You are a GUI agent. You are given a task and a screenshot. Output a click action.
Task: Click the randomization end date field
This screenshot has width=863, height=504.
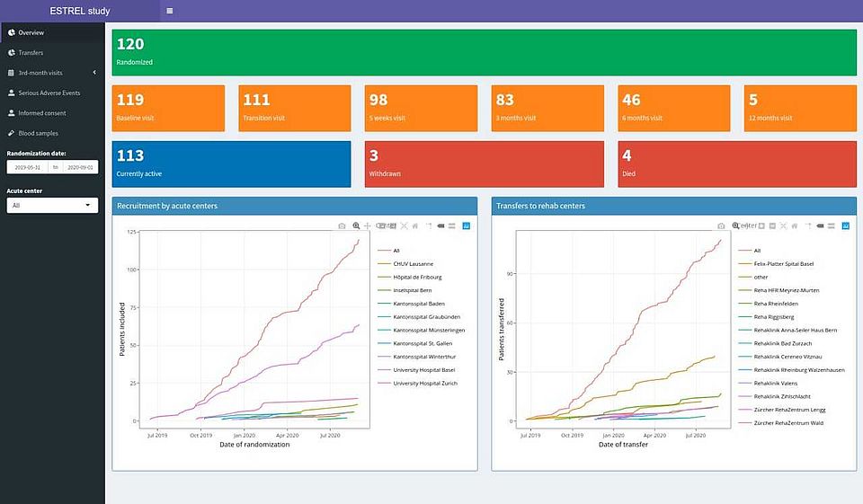[x=79, y=167]
